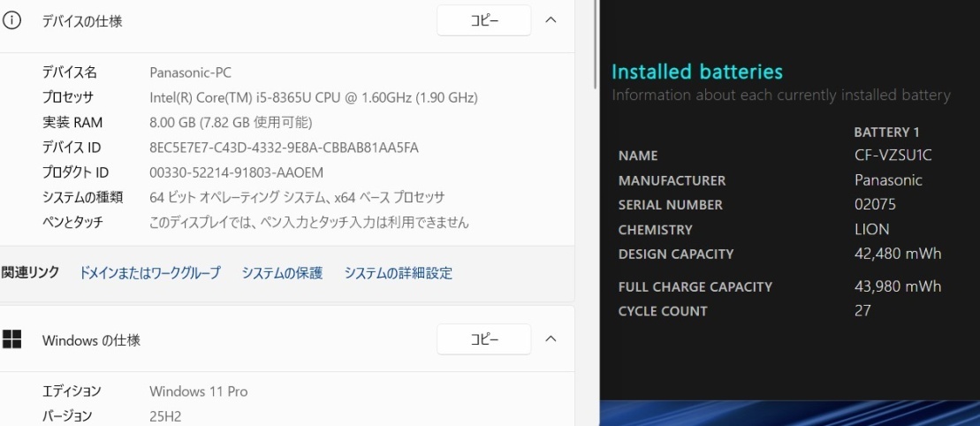Select design capacity 42,480 mWh
Image resolution: width=980 pixels, height=426 pixels.
pyautogui.click(x=898, y=254)
